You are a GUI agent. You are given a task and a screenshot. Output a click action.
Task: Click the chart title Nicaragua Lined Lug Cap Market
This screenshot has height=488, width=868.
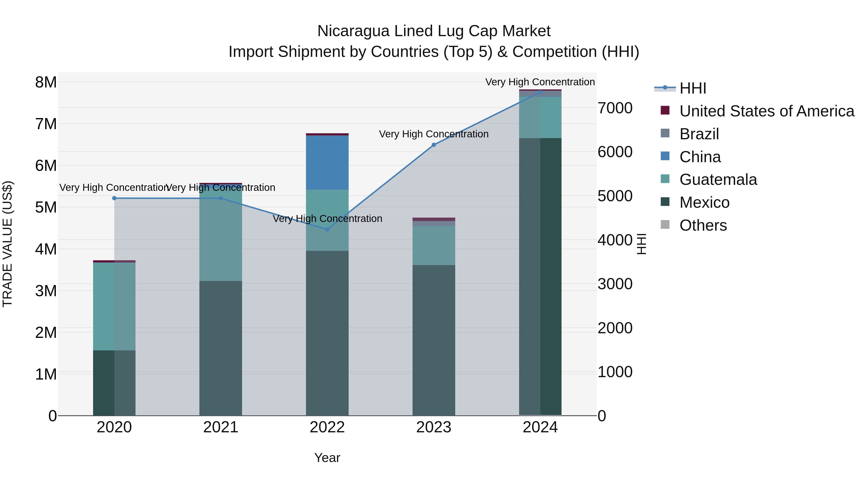point(434,31)
